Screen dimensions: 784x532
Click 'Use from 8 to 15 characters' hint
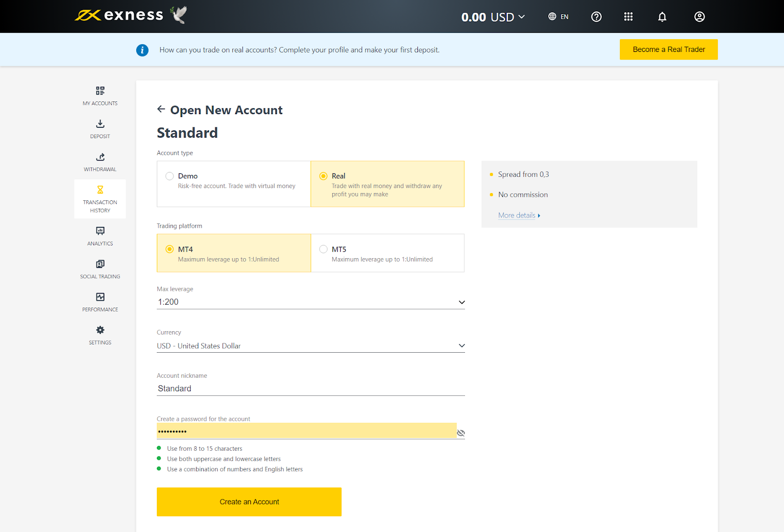tap(204, 449)
